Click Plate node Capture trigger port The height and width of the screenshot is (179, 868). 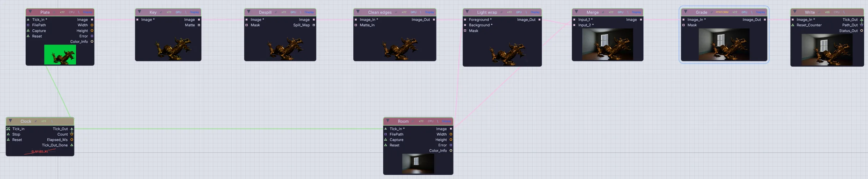tap(28, 30)
